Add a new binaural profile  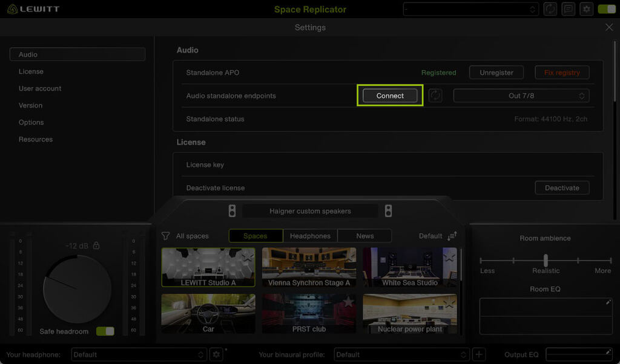pyautogui.click(x=479, y=354)
